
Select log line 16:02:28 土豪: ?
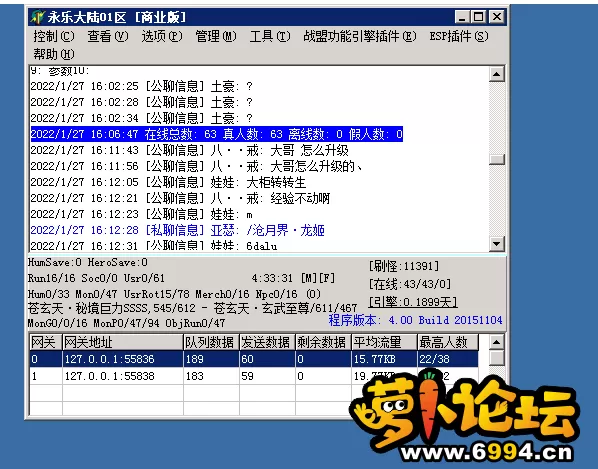coord(141,102)
